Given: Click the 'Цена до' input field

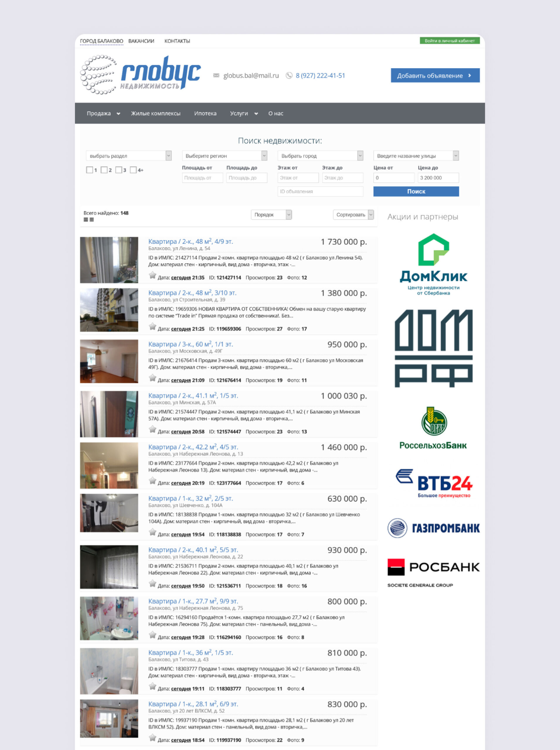Looking at the screenshot, I should coord(438,178).
